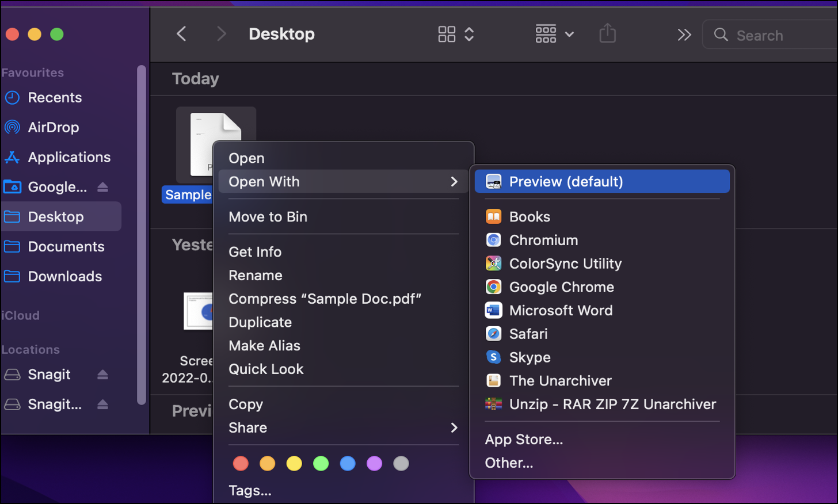The width and height of the screenshot is (838, 504).
Task: Click the sidebar scrollbar
Action: point(141,235)
